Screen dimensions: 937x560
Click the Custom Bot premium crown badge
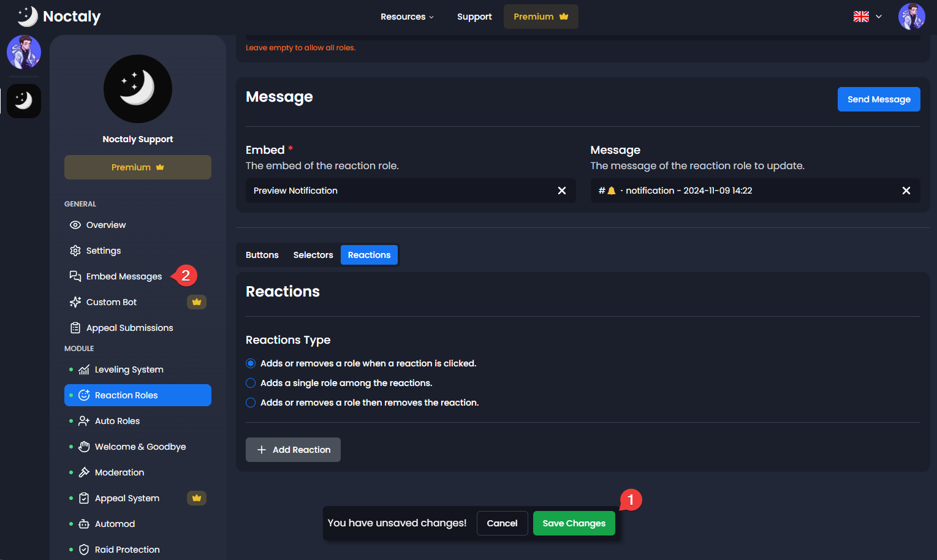197,302
